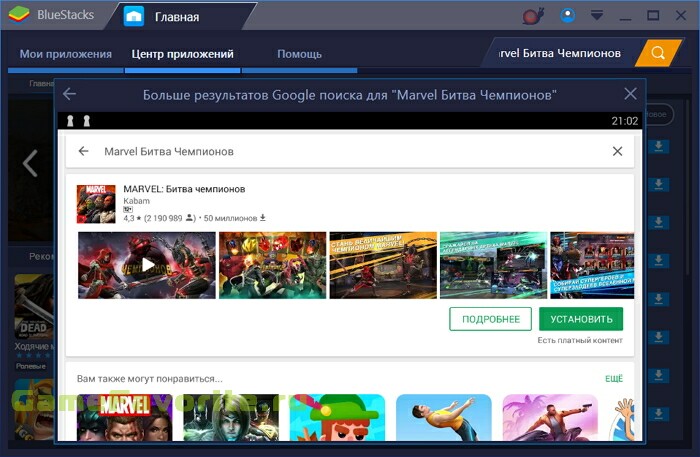Close the Google search results dialog
This screenshot has width=700, height=457.
(x=630, y=94)
